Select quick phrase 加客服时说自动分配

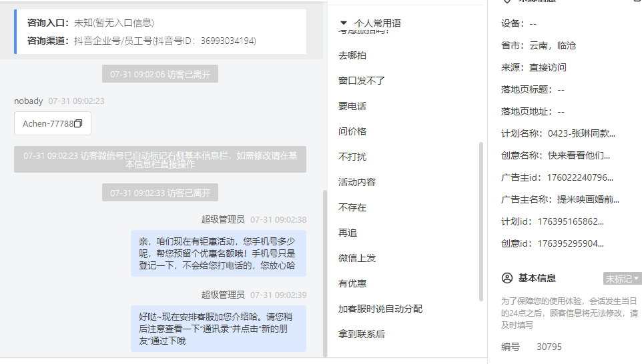coord(380,309)
